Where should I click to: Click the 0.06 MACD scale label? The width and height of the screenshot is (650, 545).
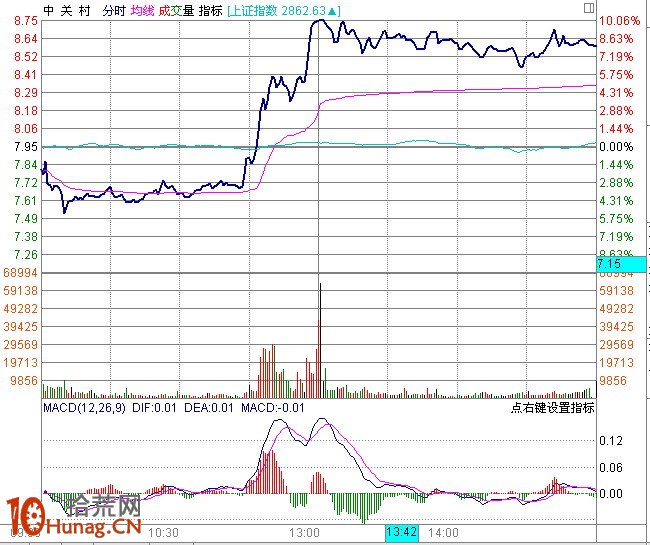611,467
